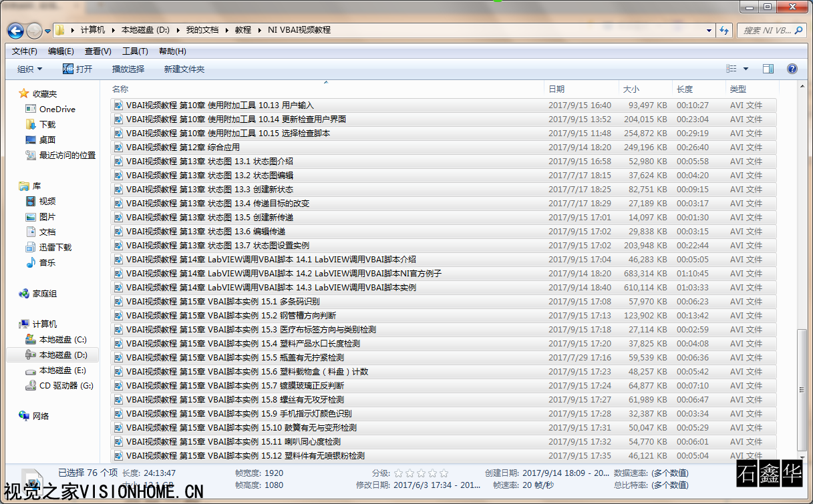Set rating to three stars in details pane
The width and height of the screenshot is (813, 504).
pos(422,473)
